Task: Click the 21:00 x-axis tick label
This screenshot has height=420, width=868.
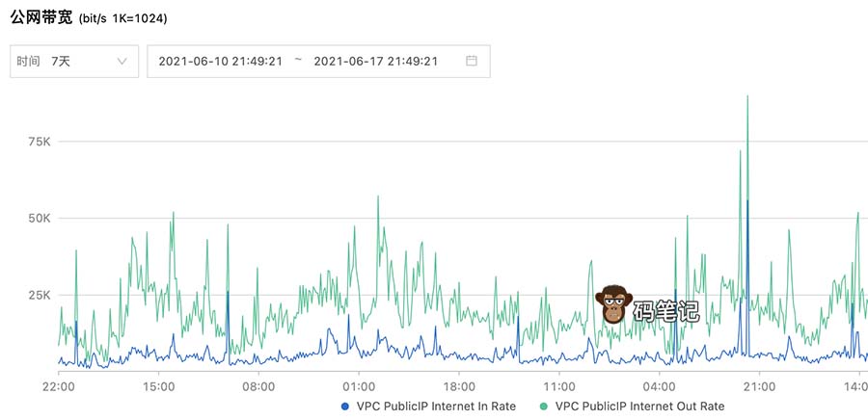Action: 759,386
